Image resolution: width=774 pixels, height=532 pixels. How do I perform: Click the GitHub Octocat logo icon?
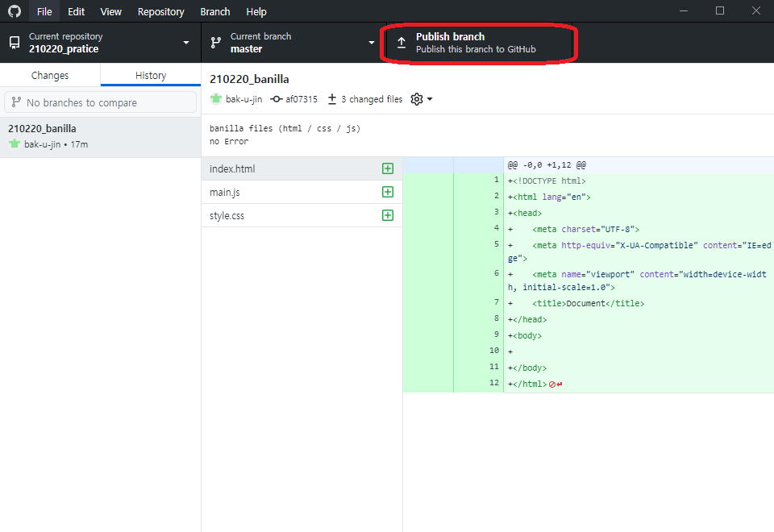coord(15,11)
